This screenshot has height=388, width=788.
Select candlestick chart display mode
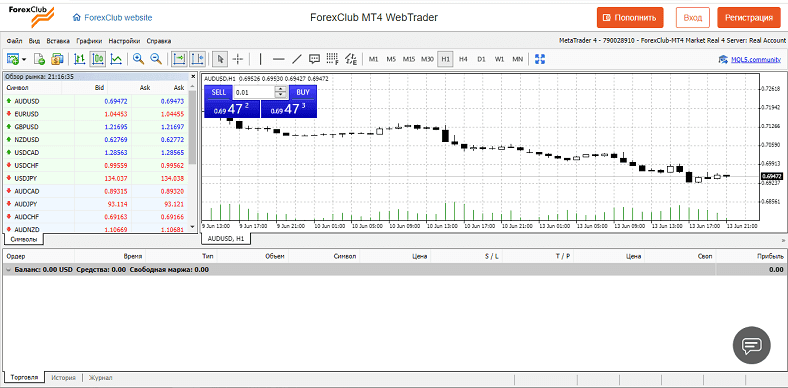pyautogui.click(x=97, y=59)
